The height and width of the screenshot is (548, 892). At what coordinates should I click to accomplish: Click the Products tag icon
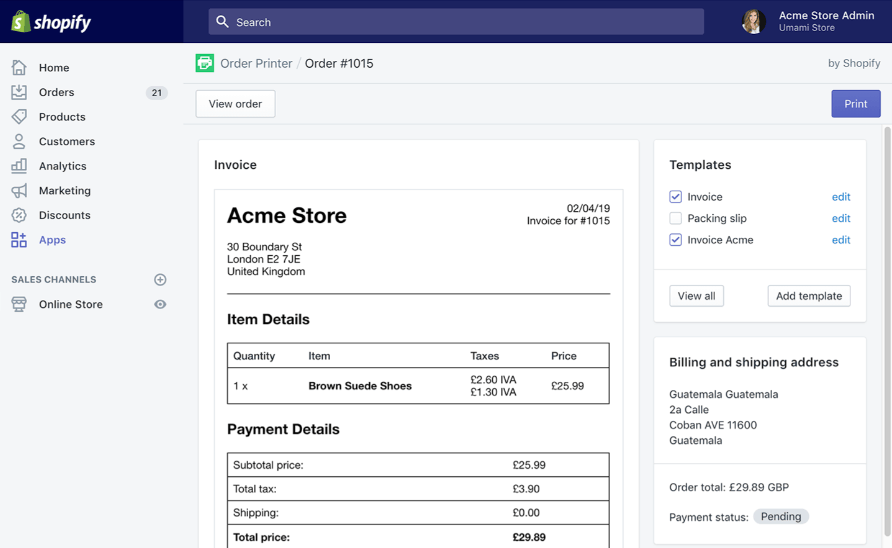[x=19, y=117]
